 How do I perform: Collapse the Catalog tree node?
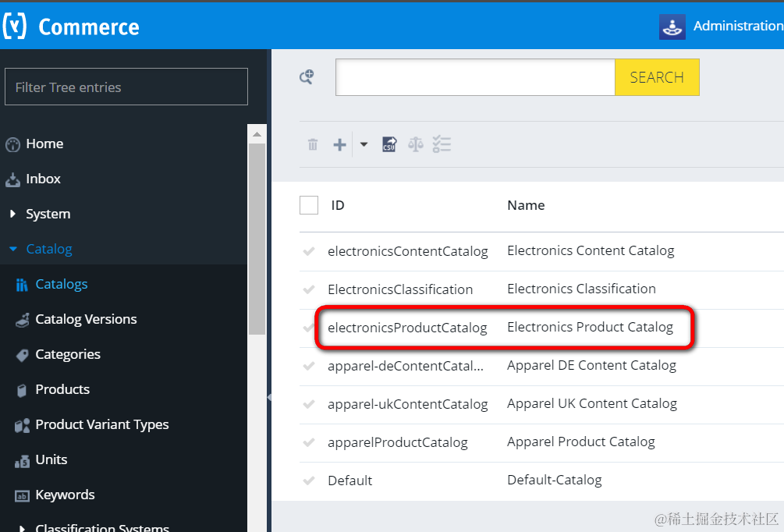tap(13, 249)
